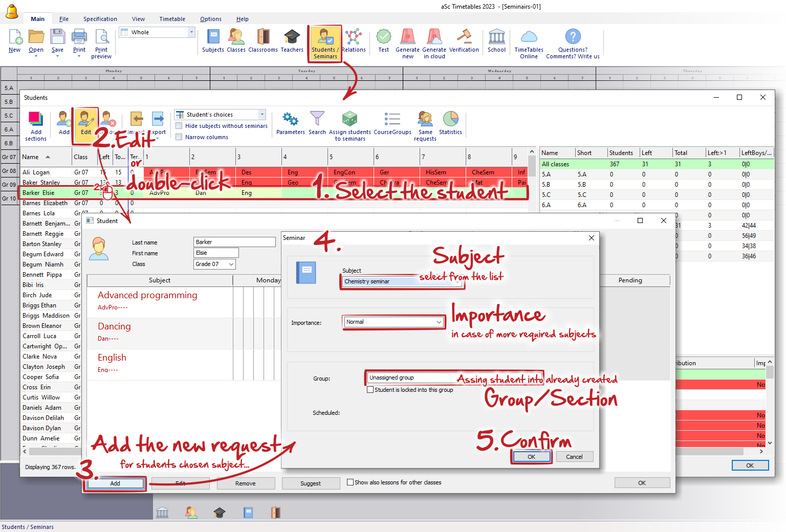The image size is (786, 532).
Task: Open the View menu
Action: tap(138, 19)
